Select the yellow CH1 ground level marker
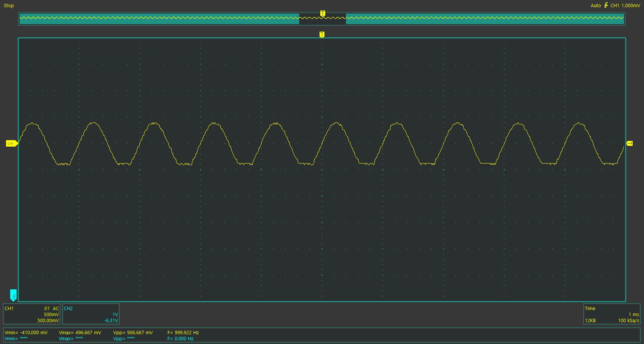This screenshot has height=344, width=644. [x=11, y=144]
